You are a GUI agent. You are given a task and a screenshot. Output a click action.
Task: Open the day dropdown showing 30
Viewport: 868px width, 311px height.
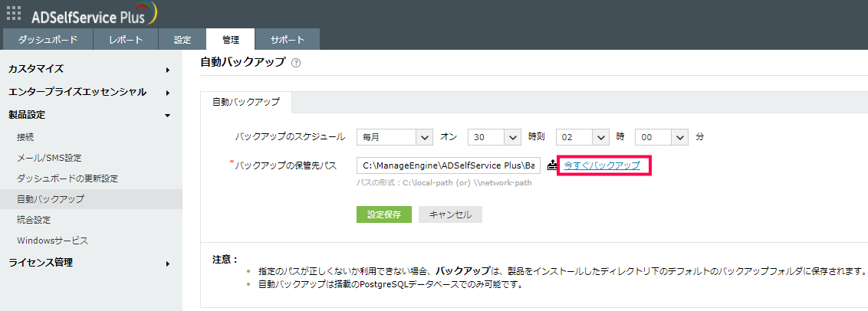pos(495,136)
